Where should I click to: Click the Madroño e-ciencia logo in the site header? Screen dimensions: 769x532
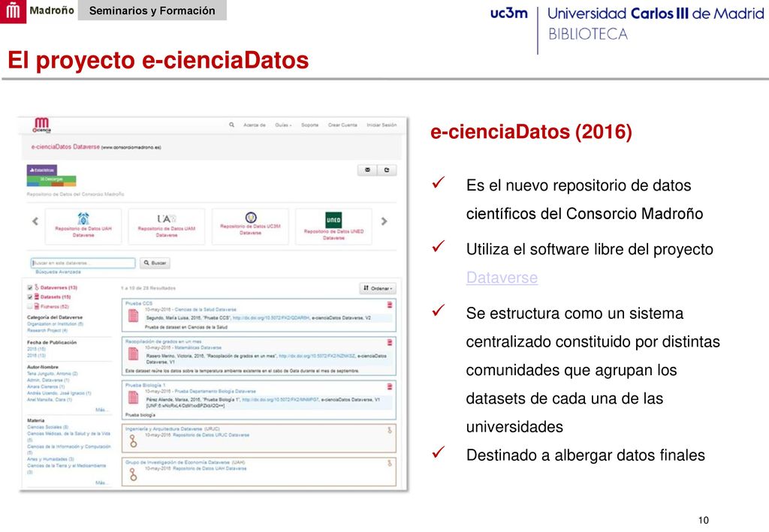[42, 125]
